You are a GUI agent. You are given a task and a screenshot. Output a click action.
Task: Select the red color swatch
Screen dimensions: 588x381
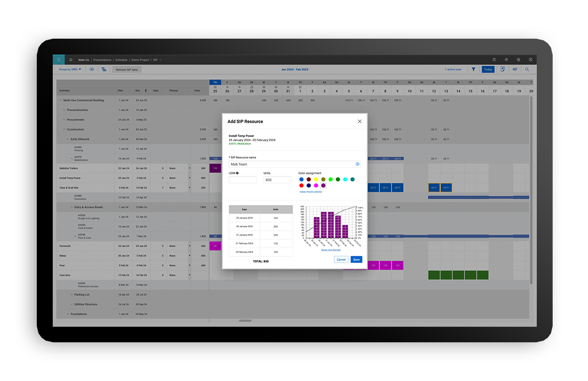tap(302, 185)
